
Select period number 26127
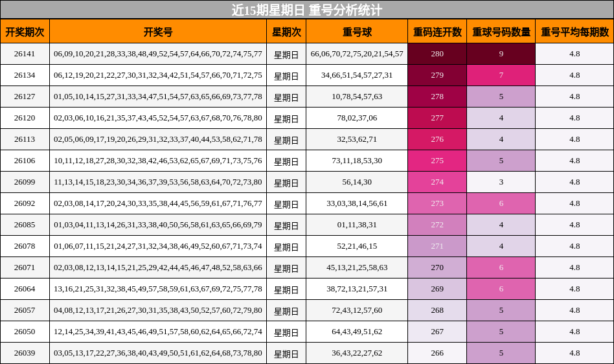(x=25, y=97)
